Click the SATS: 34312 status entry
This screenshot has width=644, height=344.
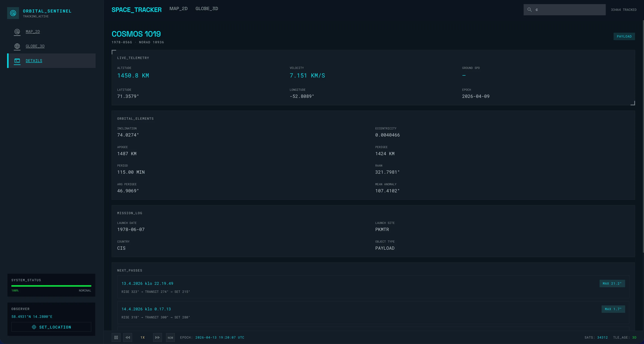[x=596, y=337]
